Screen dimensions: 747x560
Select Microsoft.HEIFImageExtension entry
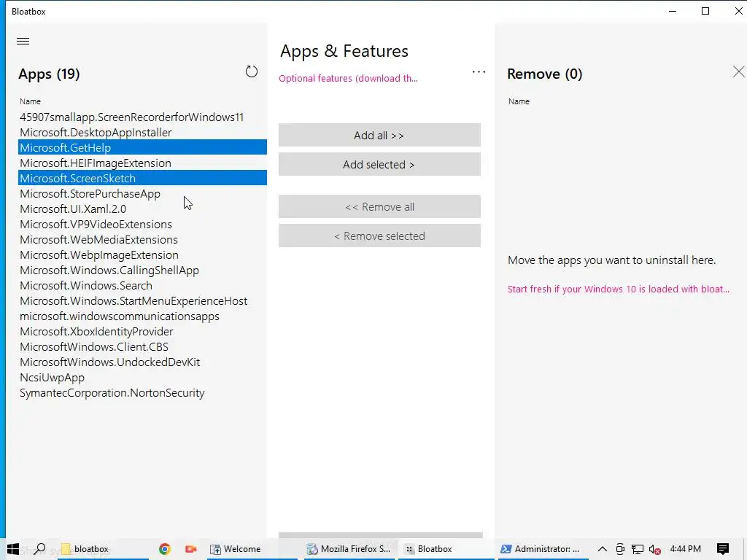pos(142,163)
